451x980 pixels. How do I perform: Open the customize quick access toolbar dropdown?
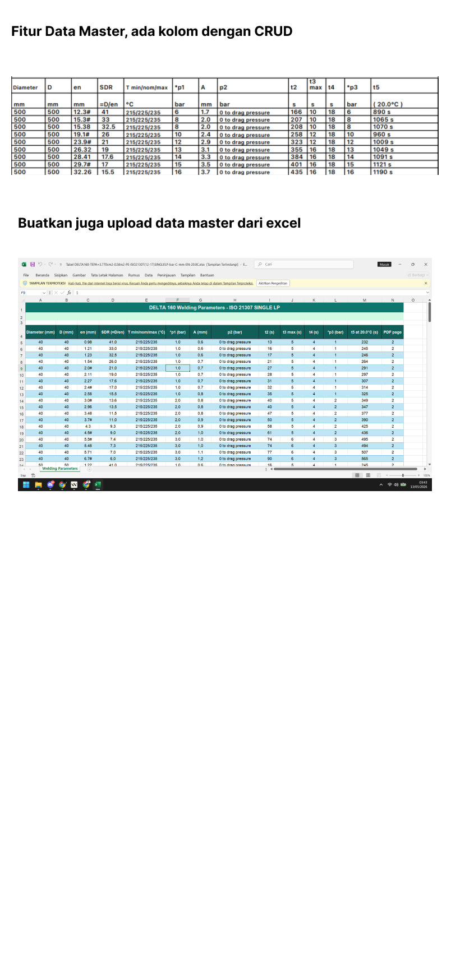60,264
